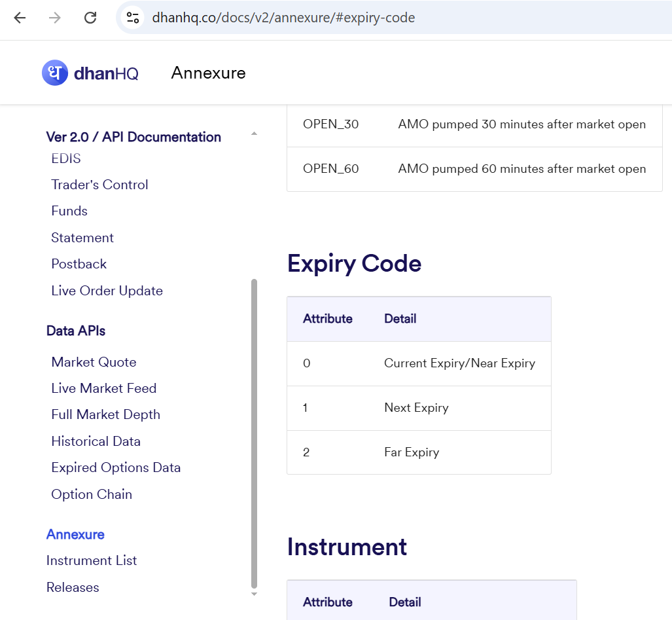Viewport: 672px width, 620px height.
Task: Navigate to Statement docs
Action: [82, 238]
